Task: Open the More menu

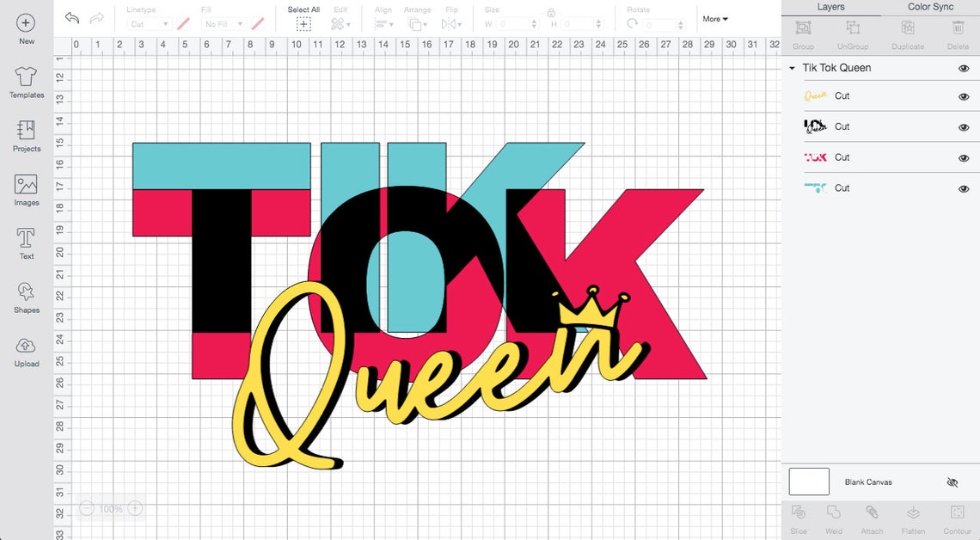Action: pos(715,19)
